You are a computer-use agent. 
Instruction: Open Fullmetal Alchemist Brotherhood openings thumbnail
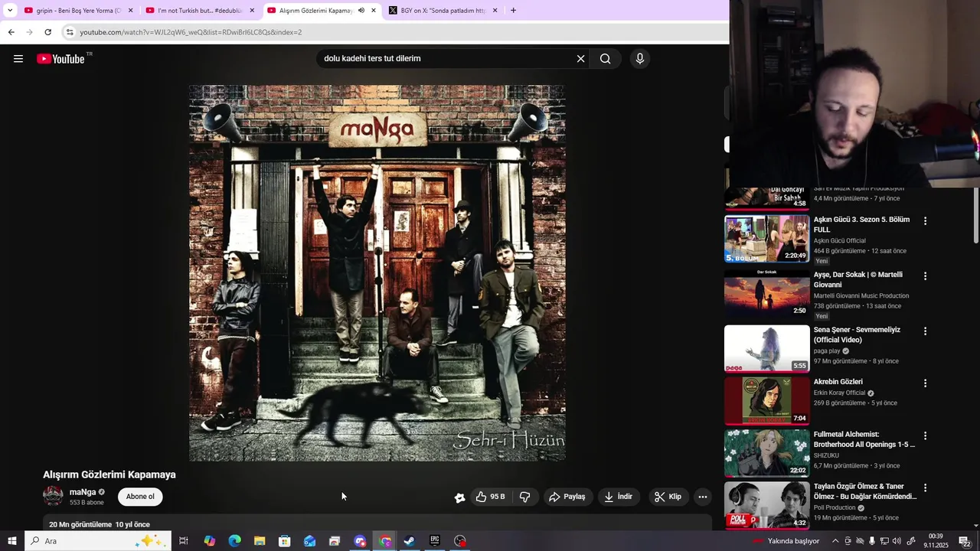tap(766, 453)
